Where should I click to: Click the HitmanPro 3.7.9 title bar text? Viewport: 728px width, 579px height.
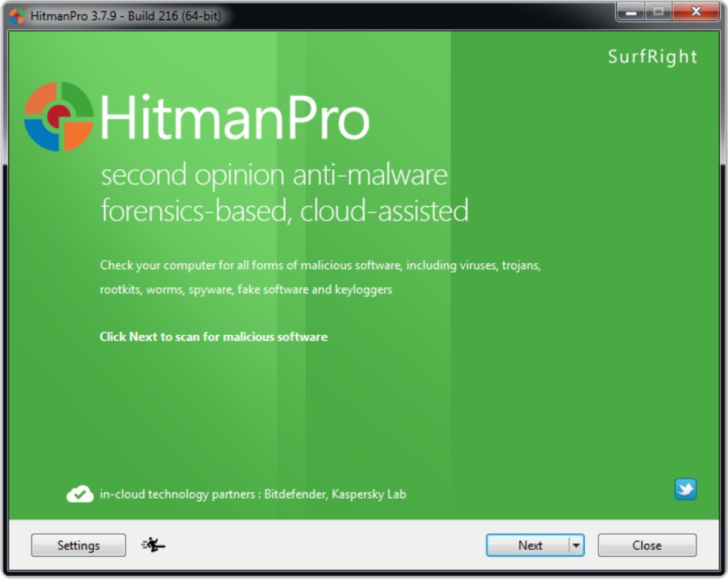coord(125,16)
